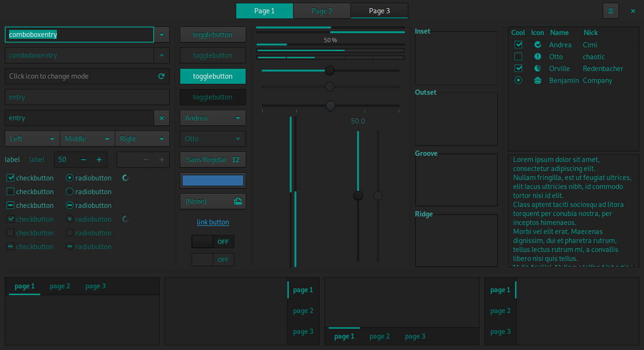Click the horizontal slider knob with tick marks
644x350 pixels.
pyautogui.click(x=331, y=106)
